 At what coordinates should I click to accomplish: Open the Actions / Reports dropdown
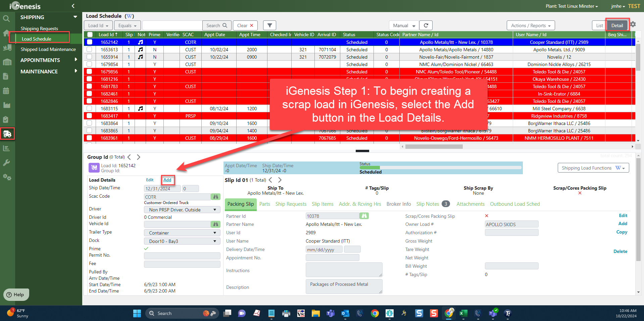[x=531, y=25]
